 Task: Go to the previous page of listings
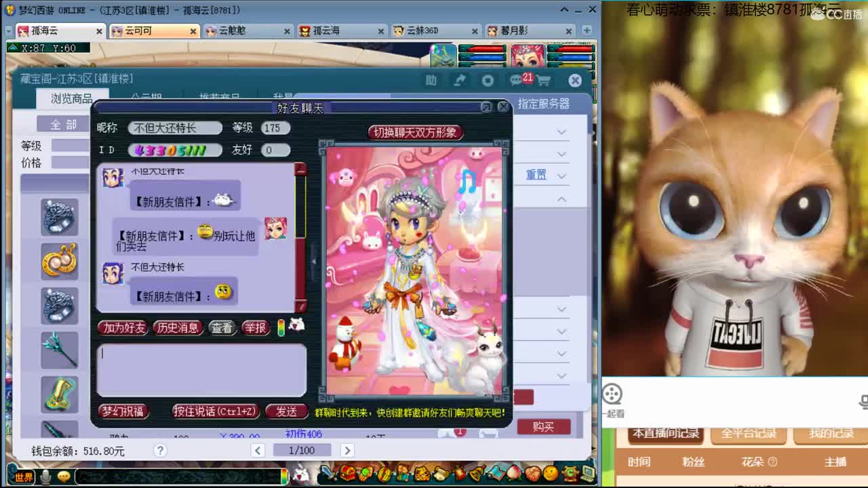[258, 451]
